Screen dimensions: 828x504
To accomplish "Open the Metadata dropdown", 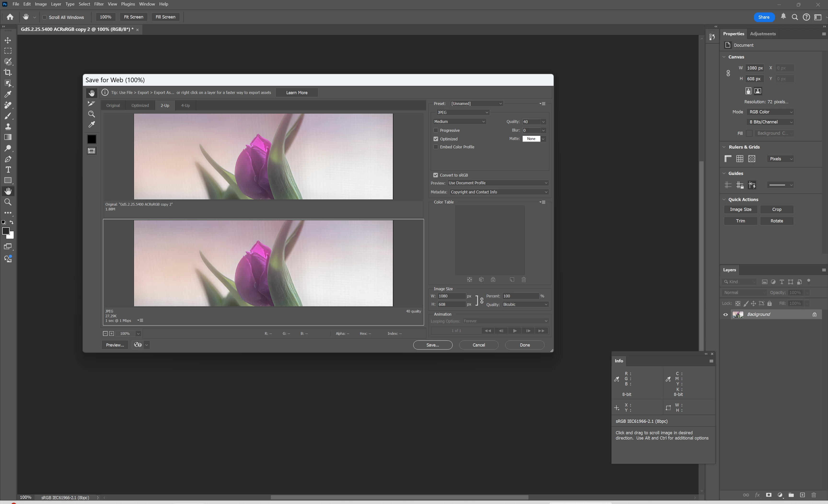I will pyautogui.click(x=499, y=192).
